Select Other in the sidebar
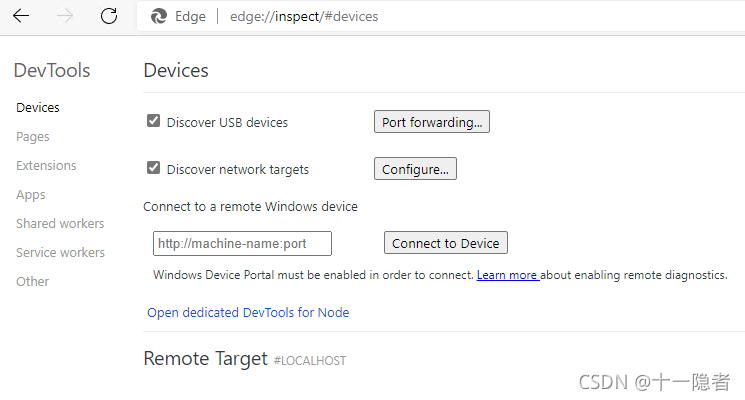 click(x=33, y=281)
